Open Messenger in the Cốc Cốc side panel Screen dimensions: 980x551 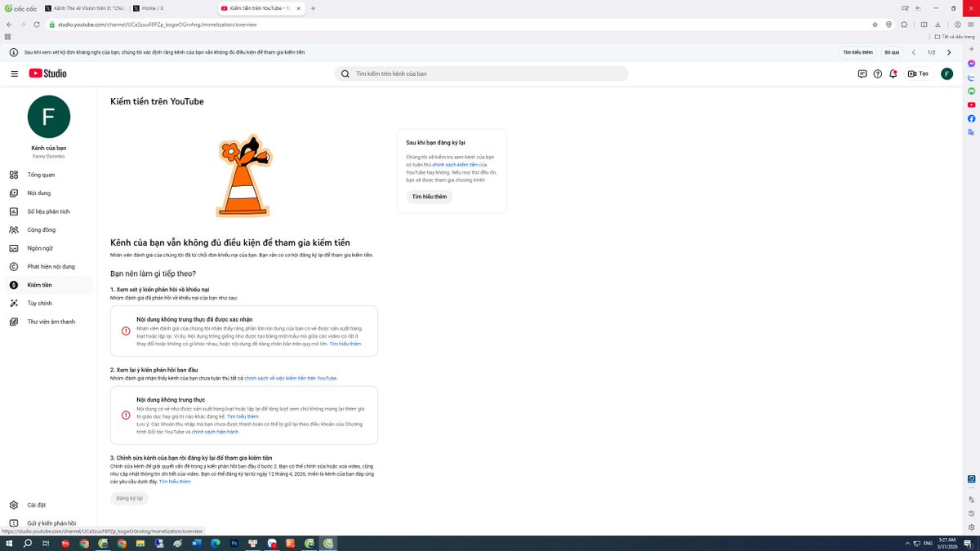tap(971, 64)
